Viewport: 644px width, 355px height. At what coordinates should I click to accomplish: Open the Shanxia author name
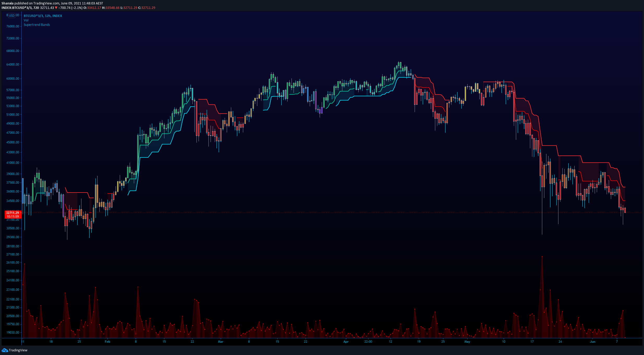pyautogui.click(x=7, y=3)
